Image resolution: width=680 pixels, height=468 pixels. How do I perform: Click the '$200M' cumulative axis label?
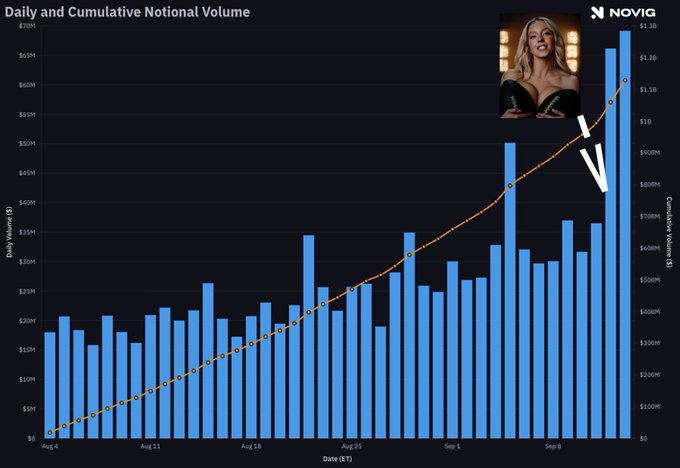point(650,375)
